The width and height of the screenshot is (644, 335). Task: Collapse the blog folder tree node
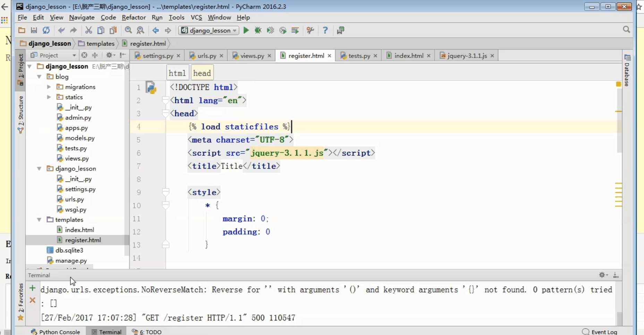tap(39, 76)
